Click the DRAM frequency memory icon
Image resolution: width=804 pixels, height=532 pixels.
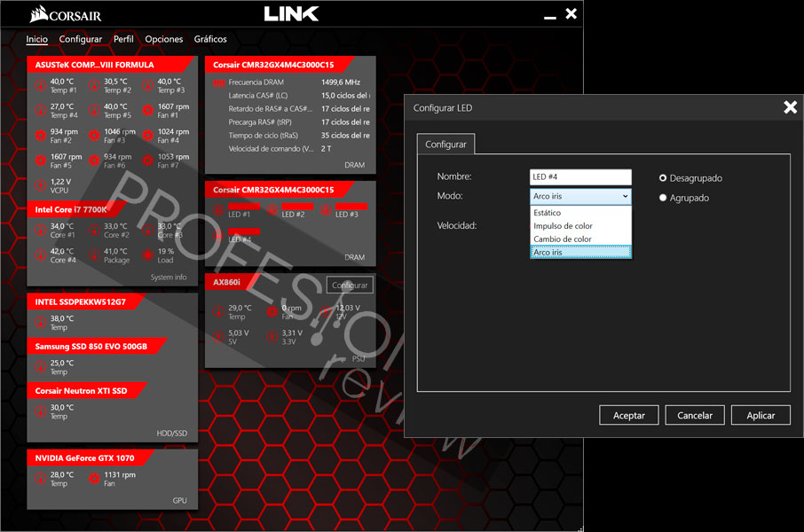[x=219, y=82]
